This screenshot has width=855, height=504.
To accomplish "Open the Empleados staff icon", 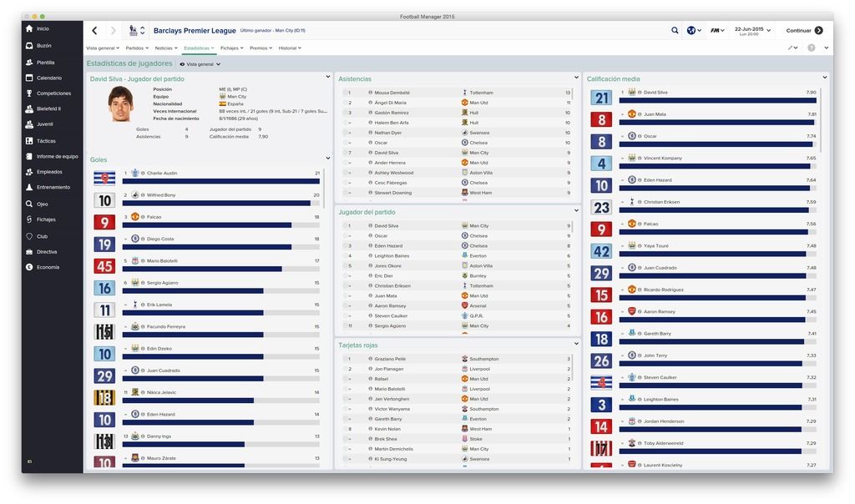I will [29, 172].
